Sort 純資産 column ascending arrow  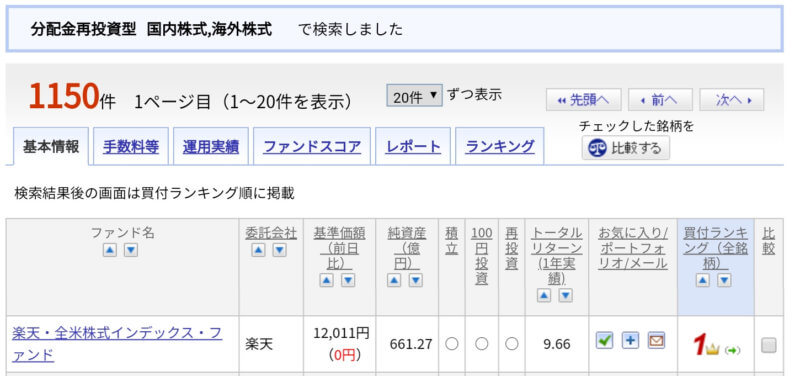pos(394,281)
